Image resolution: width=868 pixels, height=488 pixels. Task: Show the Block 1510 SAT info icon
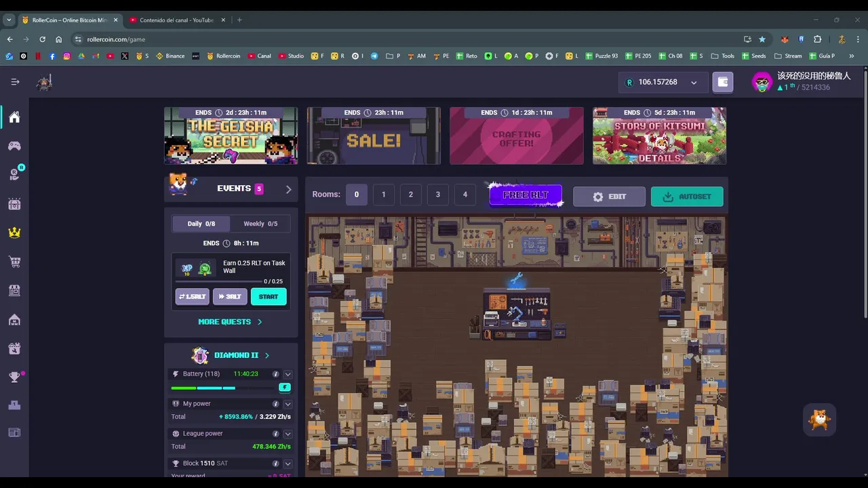pos(275,464)
